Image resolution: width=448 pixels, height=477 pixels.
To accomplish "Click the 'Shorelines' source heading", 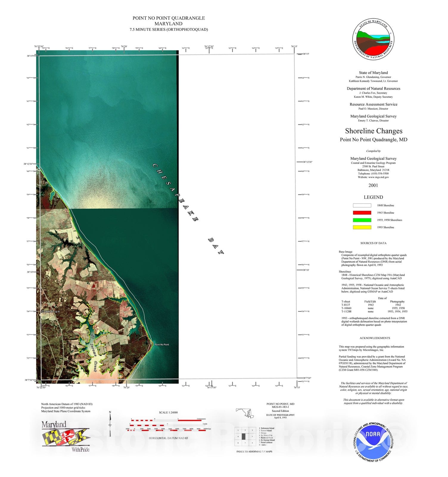I will pos(345,272).
